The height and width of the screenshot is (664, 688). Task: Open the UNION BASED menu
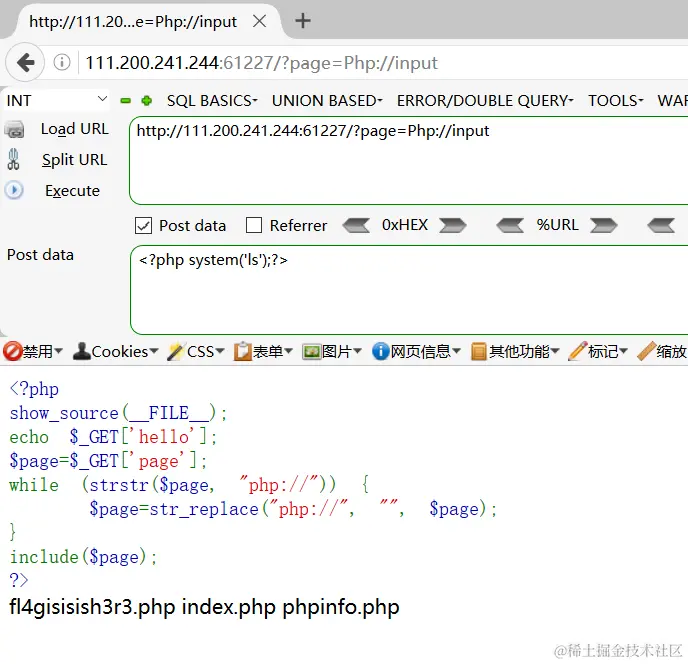point(327,100)
